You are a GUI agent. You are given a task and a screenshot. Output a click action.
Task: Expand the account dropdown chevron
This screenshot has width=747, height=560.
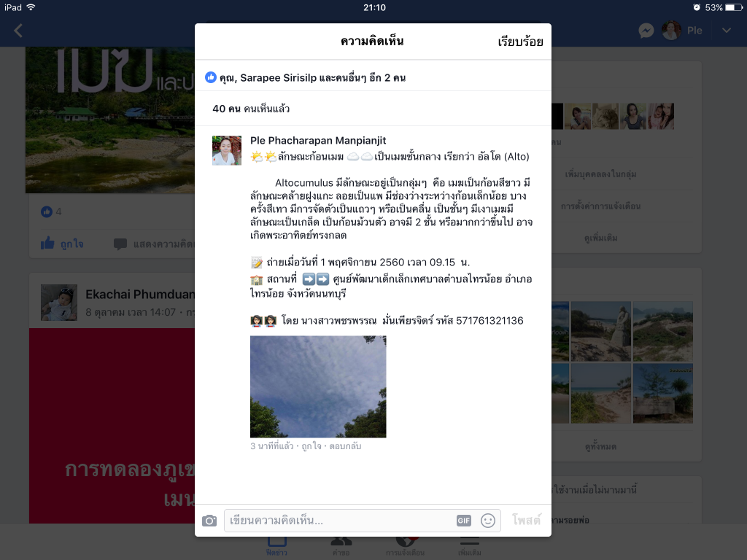[x=727, y=31]
